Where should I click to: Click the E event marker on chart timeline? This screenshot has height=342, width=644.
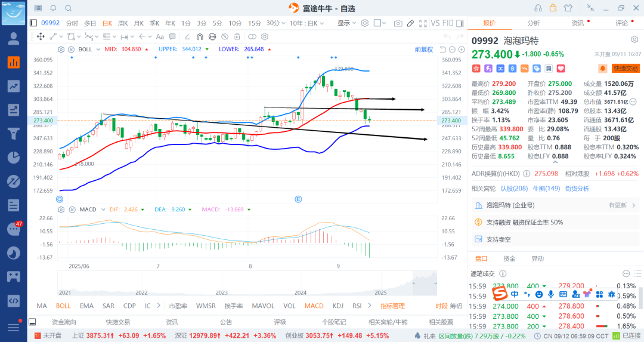pos(298,199)
